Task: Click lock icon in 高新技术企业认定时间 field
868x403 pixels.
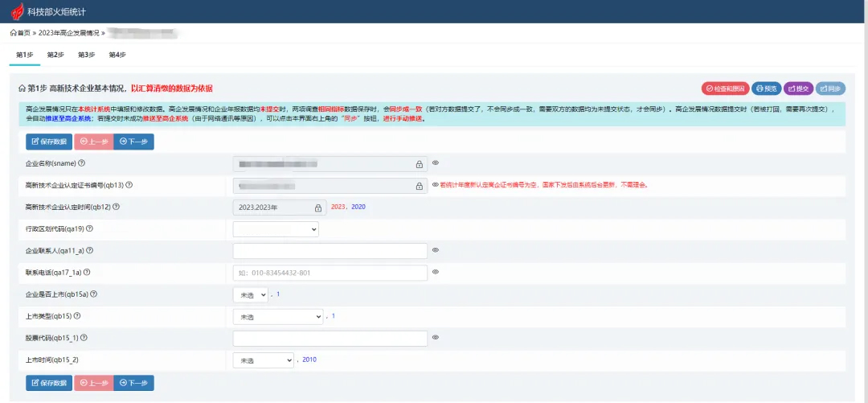Action: 320,207
